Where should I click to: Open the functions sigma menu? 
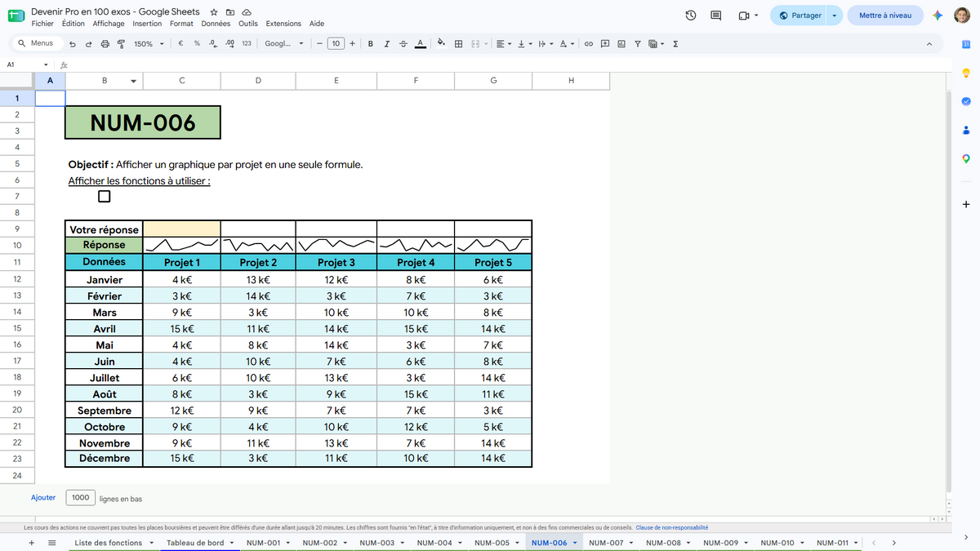pos(675,44)
